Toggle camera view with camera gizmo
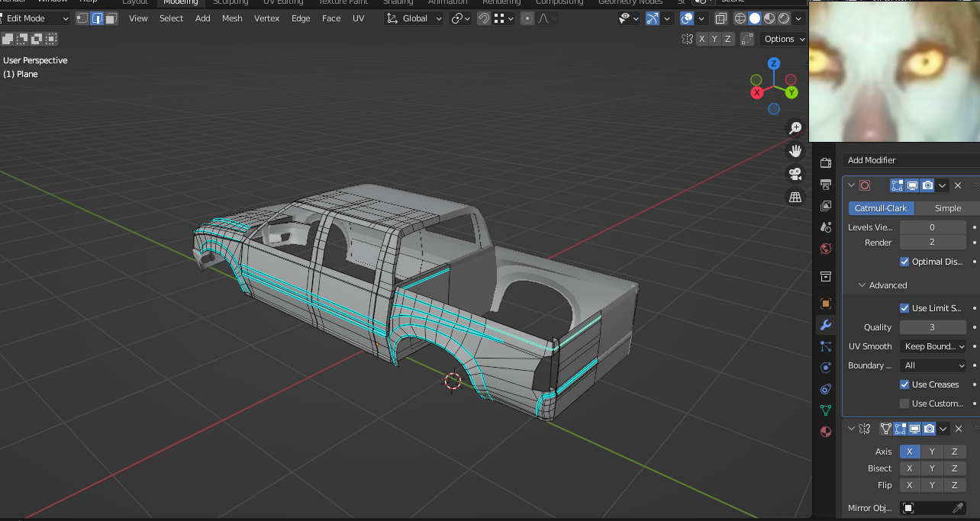The height and width of the screenshot is (521, 980). pyautogui.click(x=795, y=174)
